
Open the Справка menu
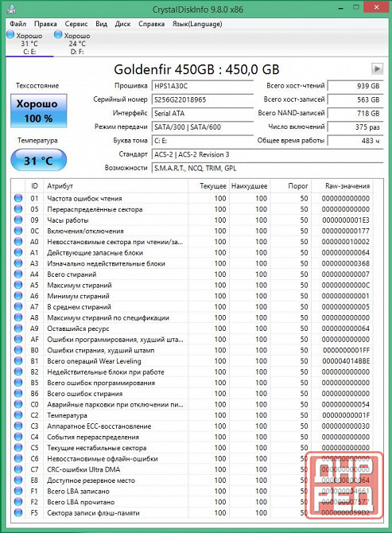[x=151, y=24]
